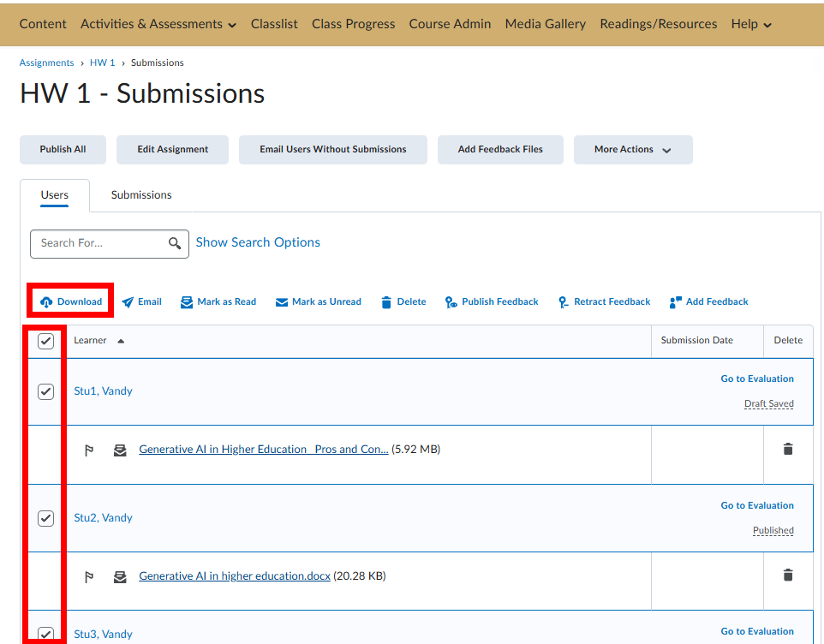This screenshot has height=644, width=824.
Task: Click the Add Feedback icon
Action: [x=675, y=302]
